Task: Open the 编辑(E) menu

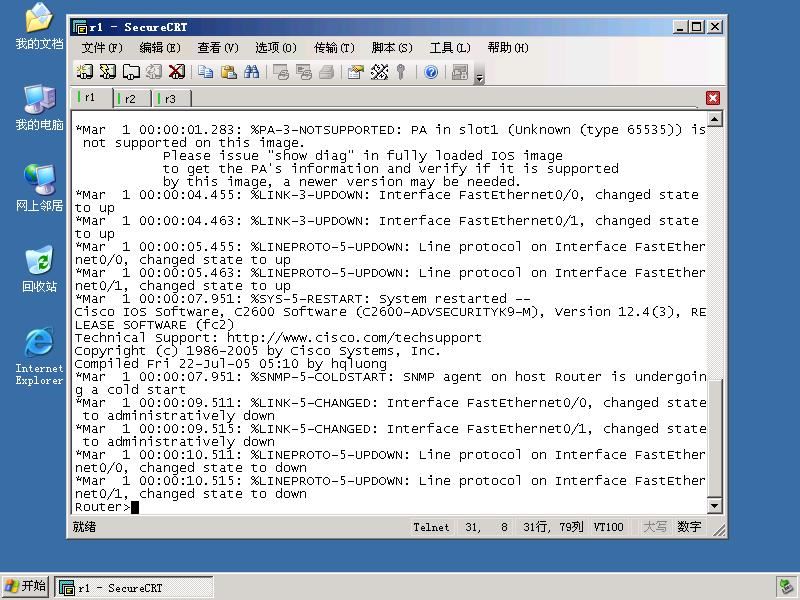Action: [x=160, y=48]
